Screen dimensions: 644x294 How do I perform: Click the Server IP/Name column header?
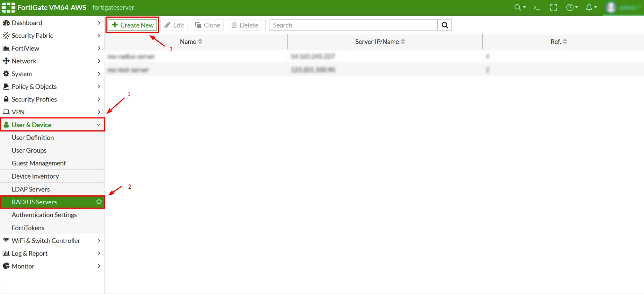coord(385,42)
